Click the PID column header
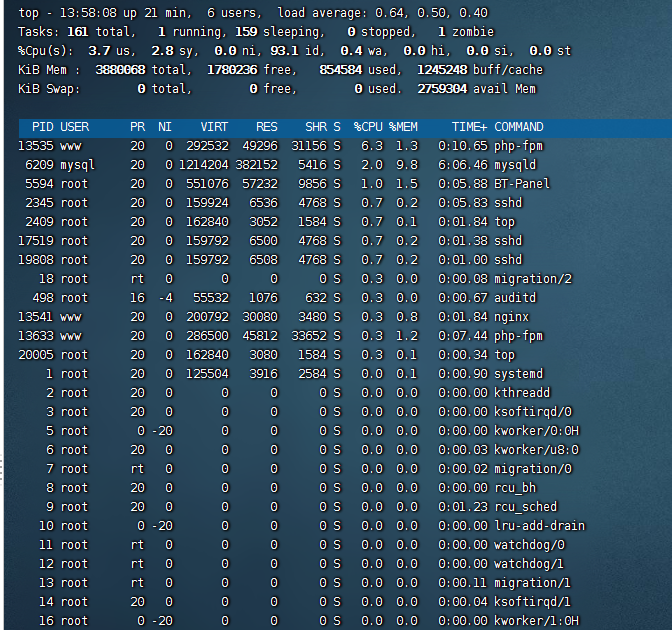 point(43,127)
